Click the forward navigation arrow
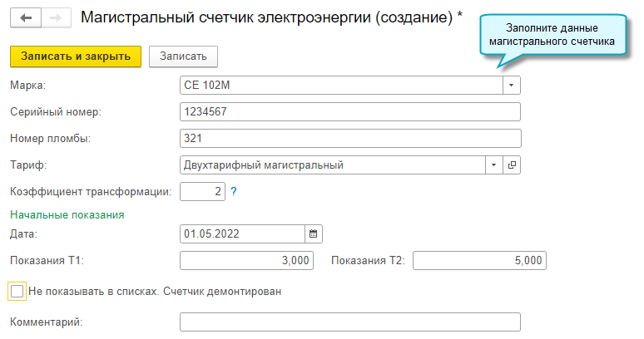 click(x=56, y=17)
